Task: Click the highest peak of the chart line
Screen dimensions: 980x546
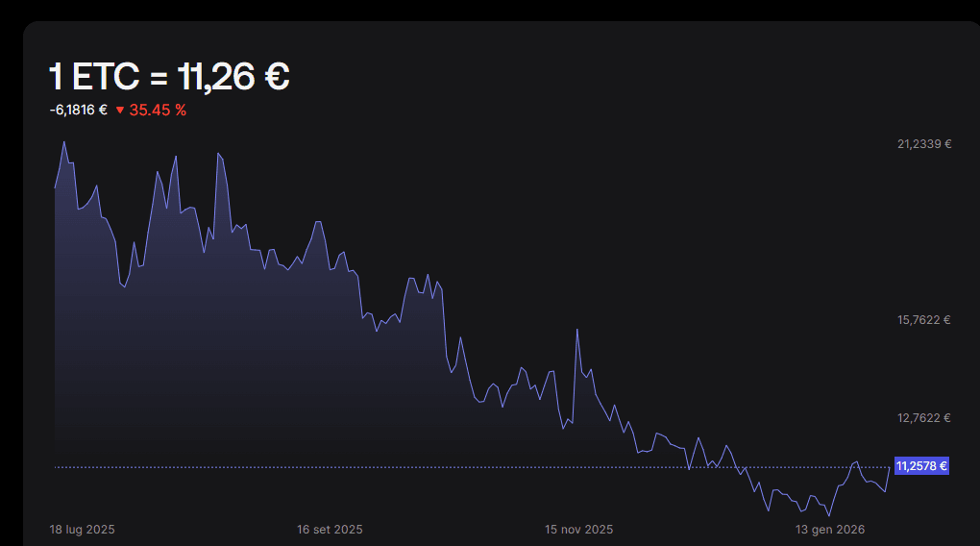Action: [64, 142]
